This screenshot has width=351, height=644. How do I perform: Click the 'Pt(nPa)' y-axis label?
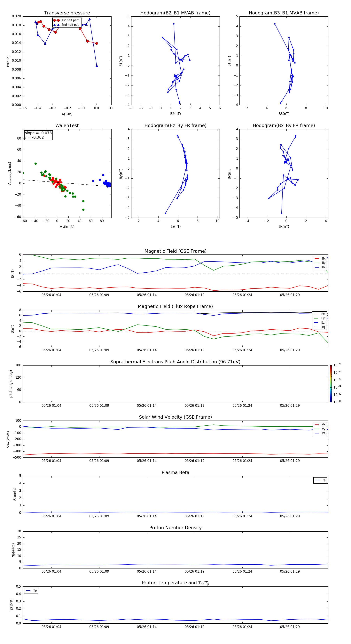coord(8,61)
